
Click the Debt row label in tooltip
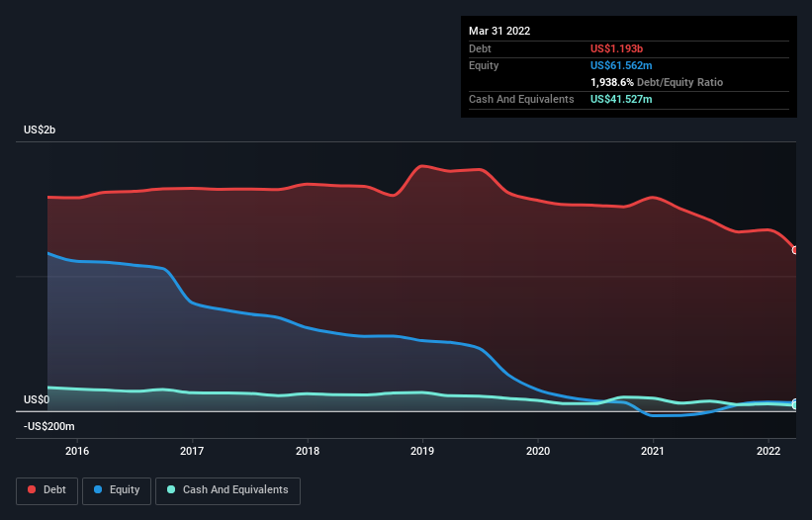(480, 48)
